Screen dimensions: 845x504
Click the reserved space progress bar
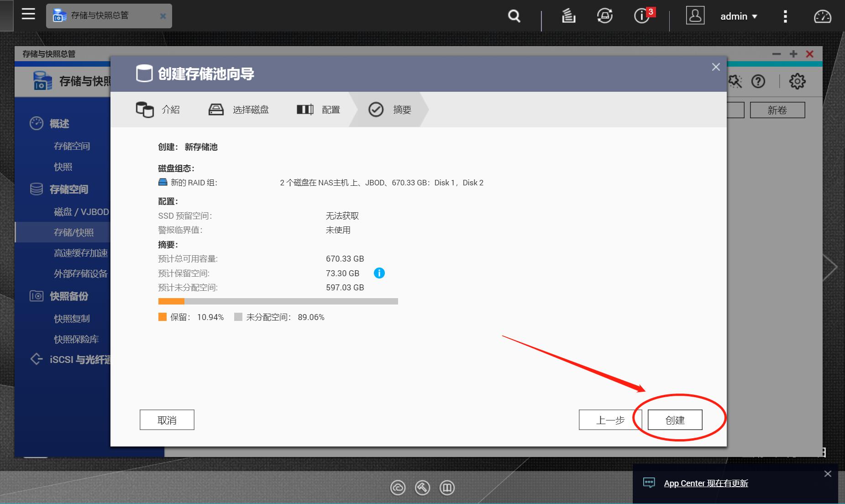278,301
